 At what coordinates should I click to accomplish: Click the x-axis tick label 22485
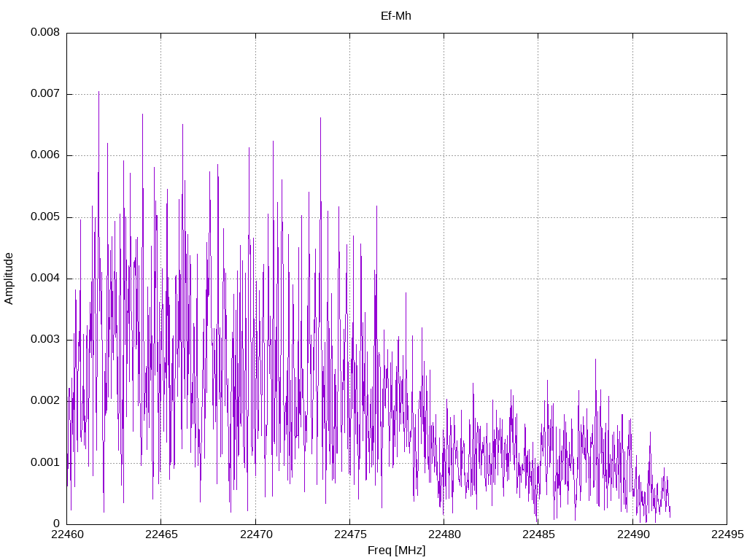point(538,534)
